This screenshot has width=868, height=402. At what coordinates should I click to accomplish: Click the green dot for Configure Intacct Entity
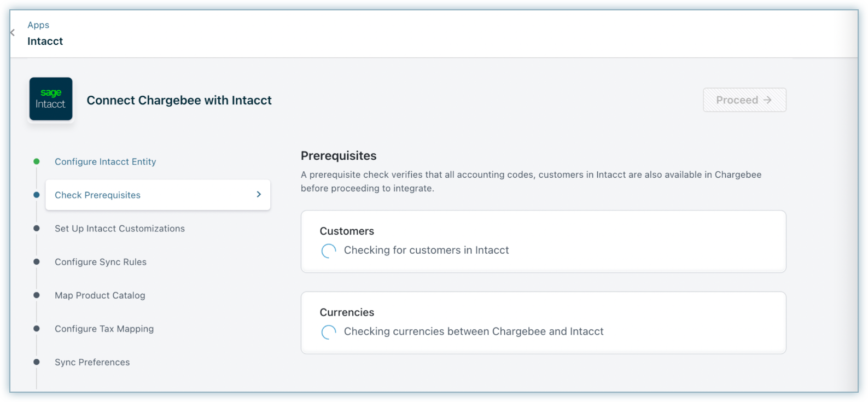click(x=37, y=161)
